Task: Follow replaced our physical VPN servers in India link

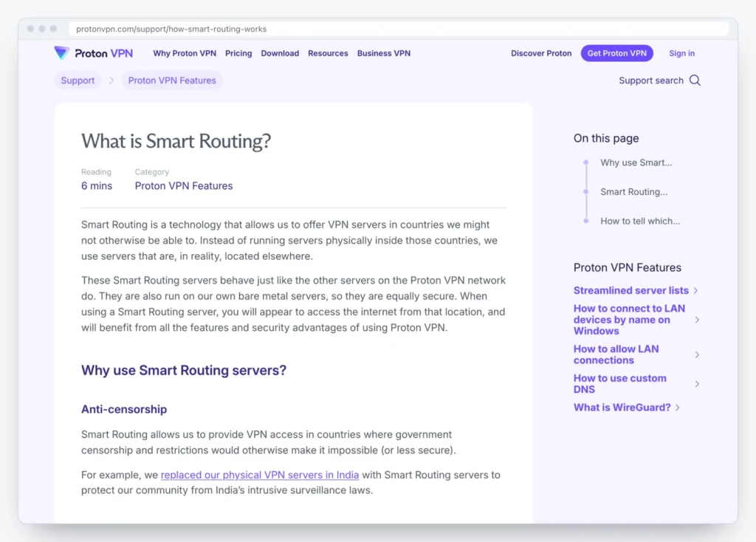Action: [x=260, y=475]
